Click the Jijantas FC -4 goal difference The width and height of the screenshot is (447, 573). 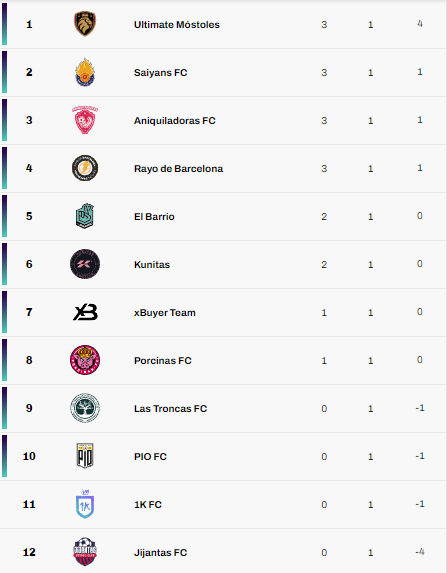[420, 552]
